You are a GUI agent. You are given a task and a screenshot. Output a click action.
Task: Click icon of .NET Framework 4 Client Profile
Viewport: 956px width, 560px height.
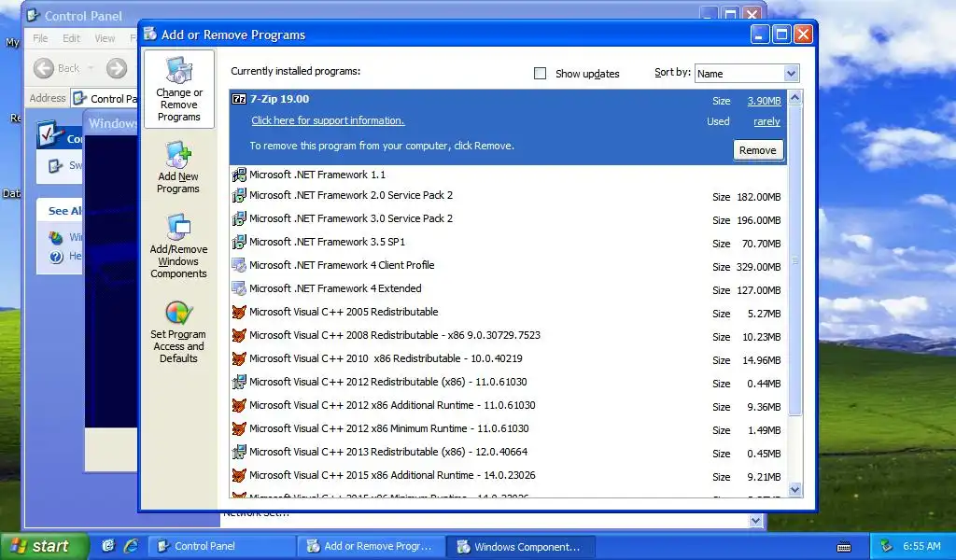click(239, 266)
